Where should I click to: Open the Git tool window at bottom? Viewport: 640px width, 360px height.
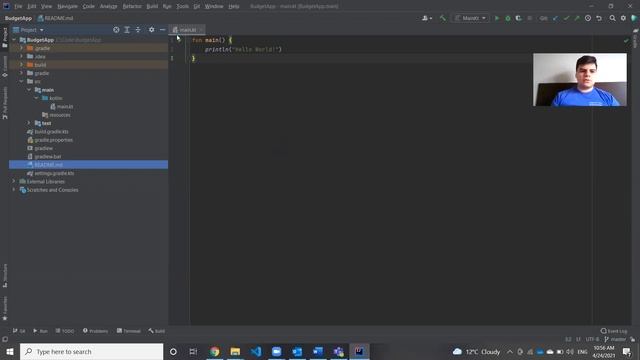[x=19, y=331]
